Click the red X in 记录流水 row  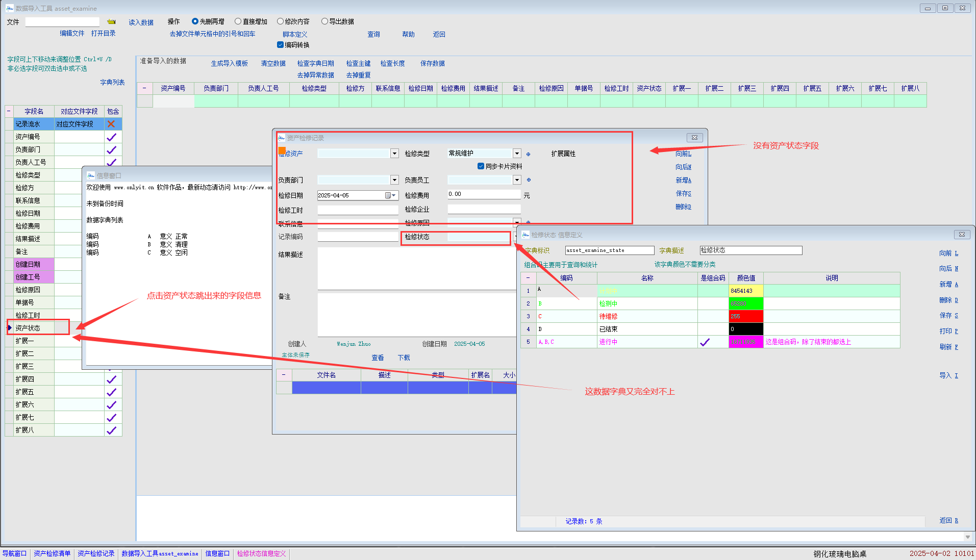click(x=111, y=124)
